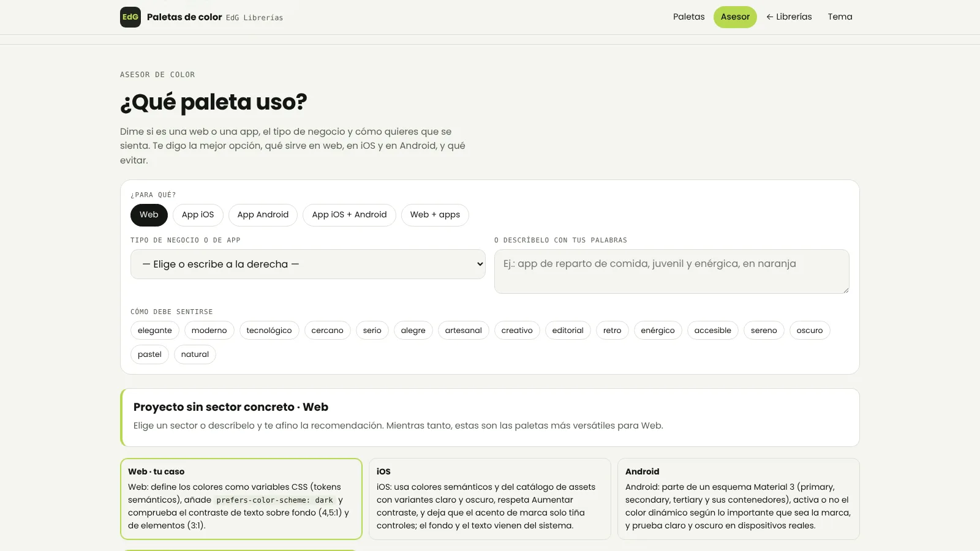Click the Android card heading
The height and width of the screenshot is (551, 980).
tap(642, 471)
